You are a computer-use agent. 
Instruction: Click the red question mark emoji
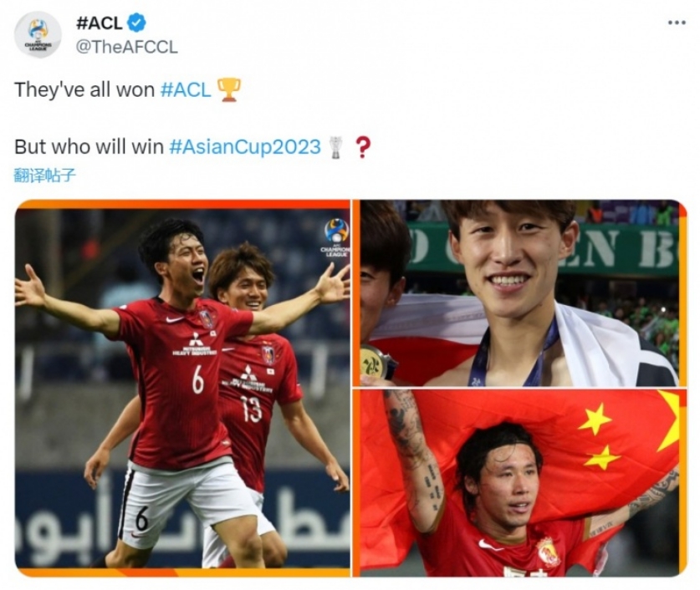pyautogui.click(x=362, y=147)
